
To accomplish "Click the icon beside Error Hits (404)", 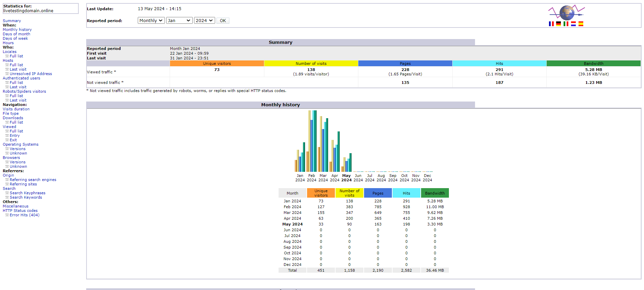I will click(x=7, y=215).
